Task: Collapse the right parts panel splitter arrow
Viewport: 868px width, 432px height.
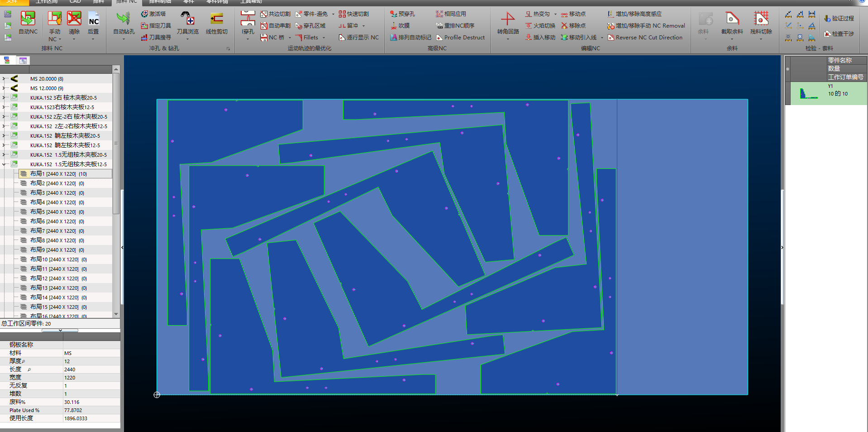Action: pos(782,247)
